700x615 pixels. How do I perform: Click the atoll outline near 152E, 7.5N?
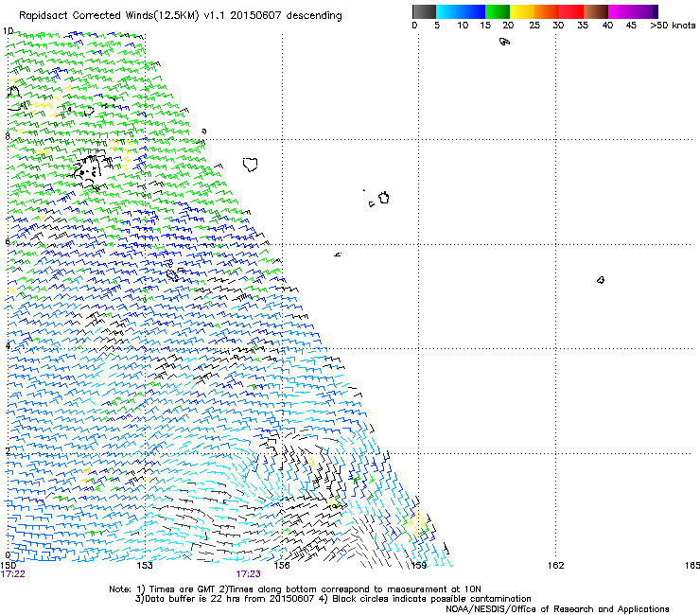[x=88, y=170]
